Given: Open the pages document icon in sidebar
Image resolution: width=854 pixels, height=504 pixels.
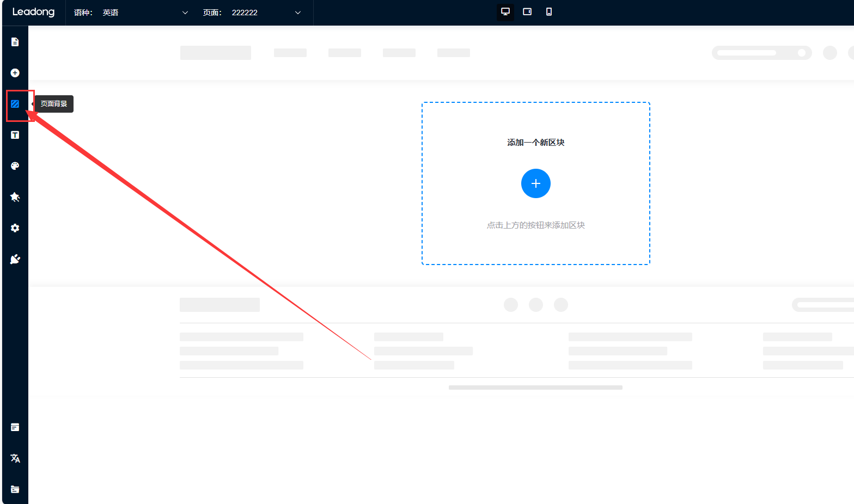Looking at the screenshot, I should (x=15, y=42).
